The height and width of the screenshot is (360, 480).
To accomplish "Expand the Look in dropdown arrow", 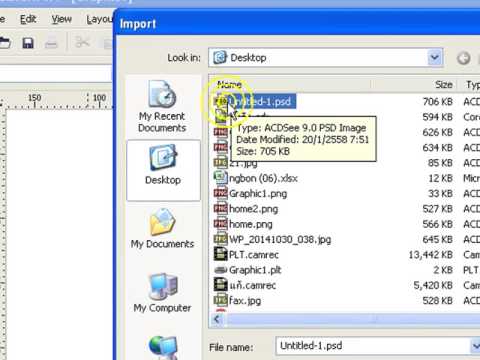I will pyautogui.click(x=434, y=58).
